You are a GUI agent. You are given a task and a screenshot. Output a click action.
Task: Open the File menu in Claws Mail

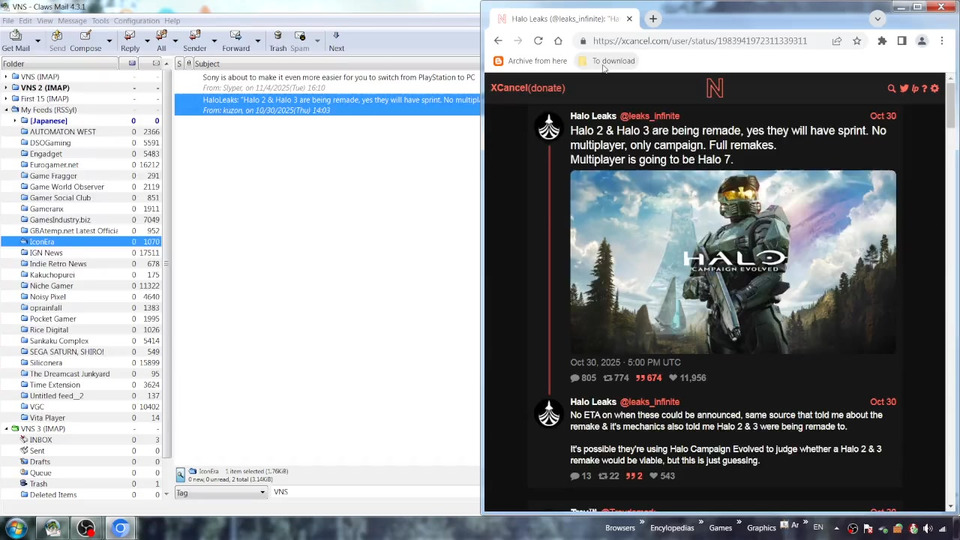[x=8, y=21]
